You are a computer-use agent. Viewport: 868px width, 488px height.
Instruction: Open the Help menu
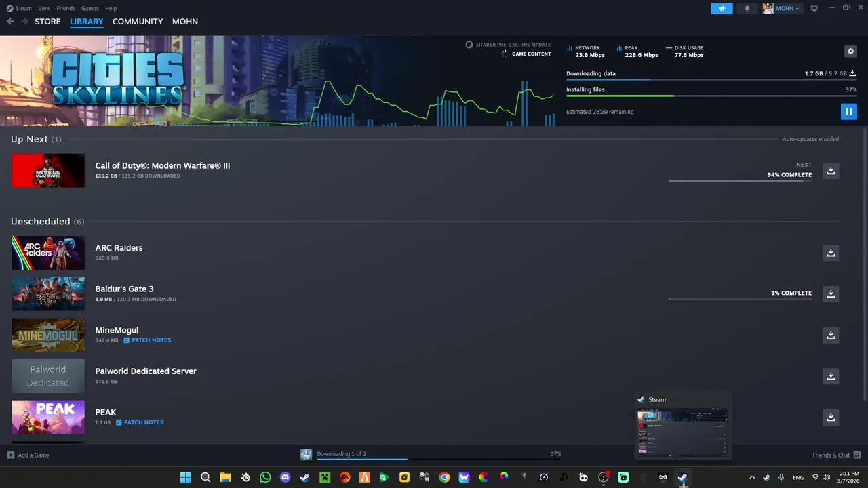pyautogui.click(x=111, y=8)
